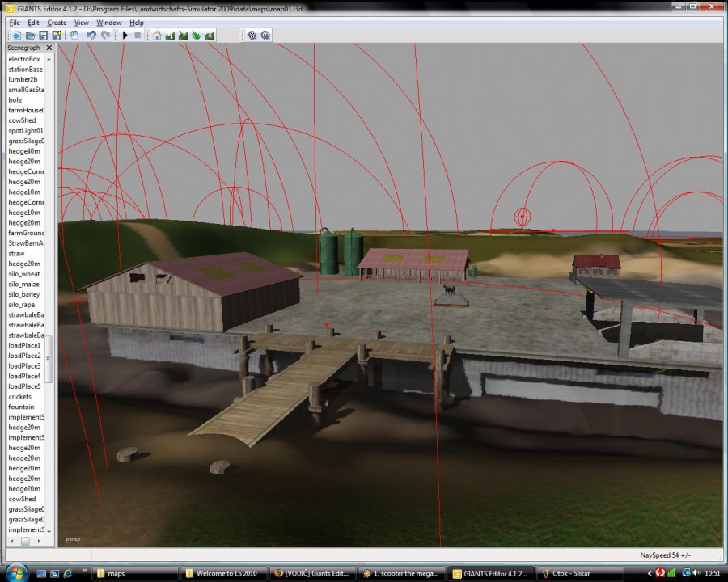Viewport: 728px width, 582px height.
Task: Click the first checkered-sphere toolbar icon
Action: point(252,36)
